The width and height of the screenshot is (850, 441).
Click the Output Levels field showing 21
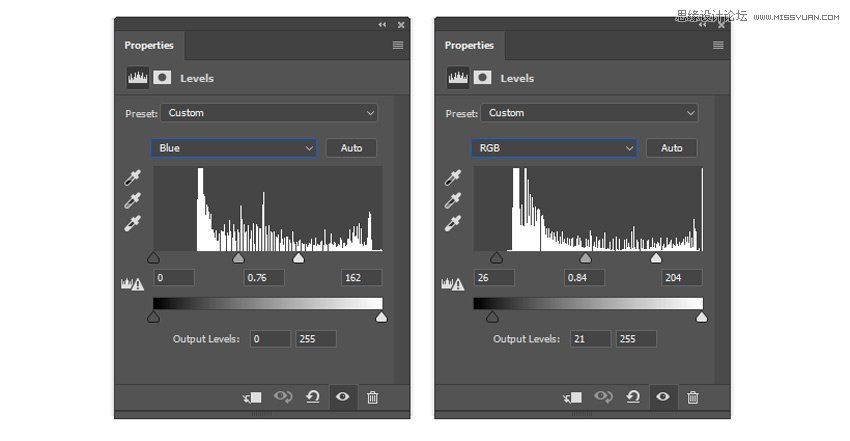tap(590, 339)
